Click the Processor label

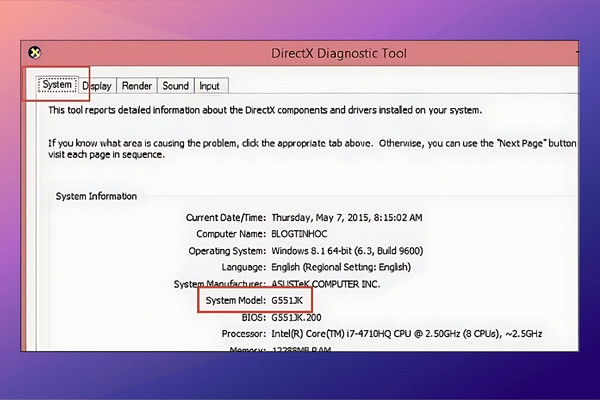[243, 334]
